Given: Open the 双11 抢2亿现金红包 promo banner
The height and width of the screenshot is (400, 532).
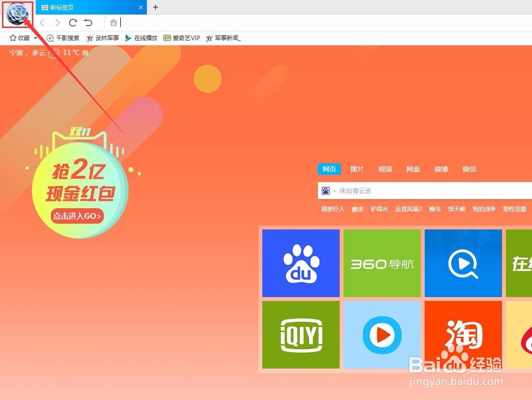Looking at the screenshot, I should pyautogui.click(x=80, y=183).
